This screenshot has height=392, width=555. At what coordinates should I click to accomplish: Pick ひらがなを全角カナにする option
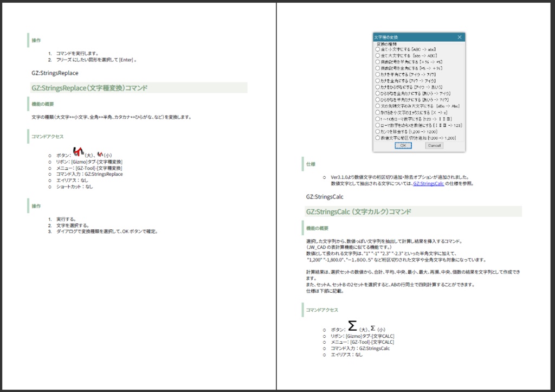[377, 94]
